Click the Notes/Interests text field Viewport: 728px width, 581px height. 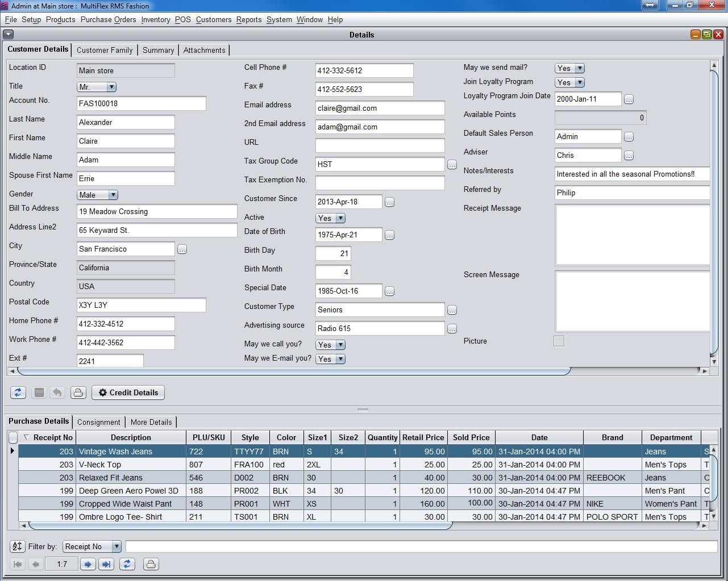click(x=632, y=174)
